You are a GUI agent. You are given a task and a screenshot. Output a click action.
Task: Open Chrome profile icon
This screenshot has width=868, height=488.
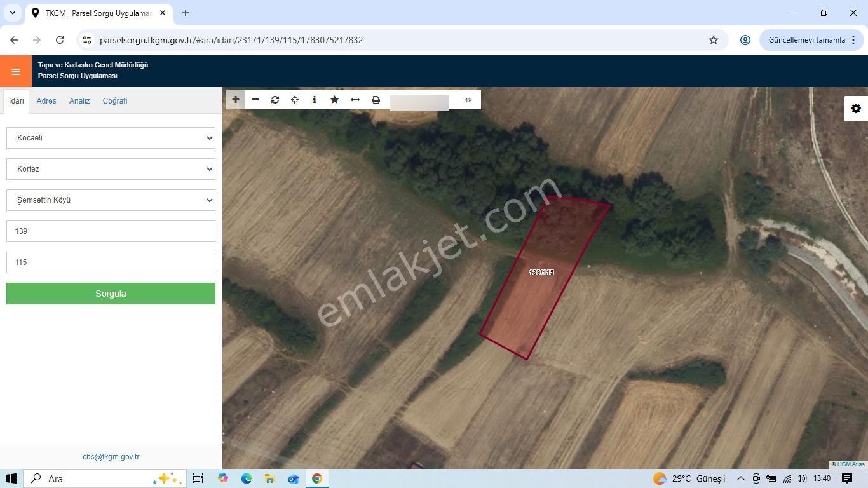(745, 40)
